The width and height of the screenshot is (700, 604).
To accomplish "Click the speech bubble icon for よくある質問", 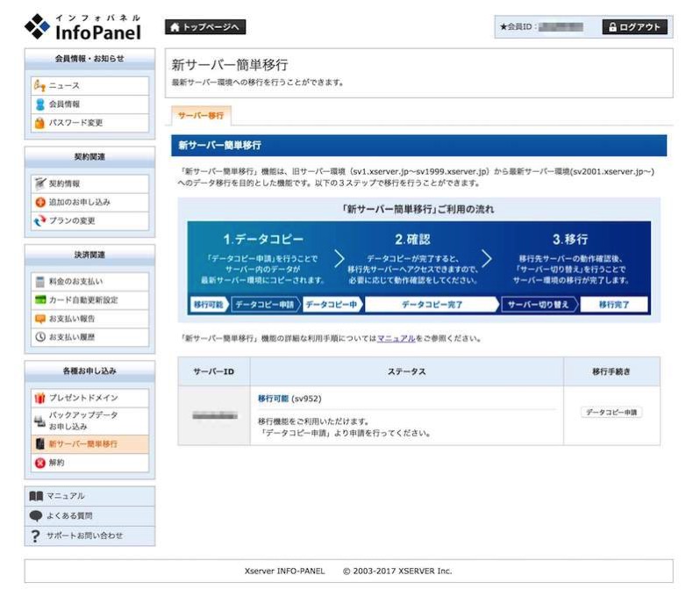I will click(x=36, y=516).
